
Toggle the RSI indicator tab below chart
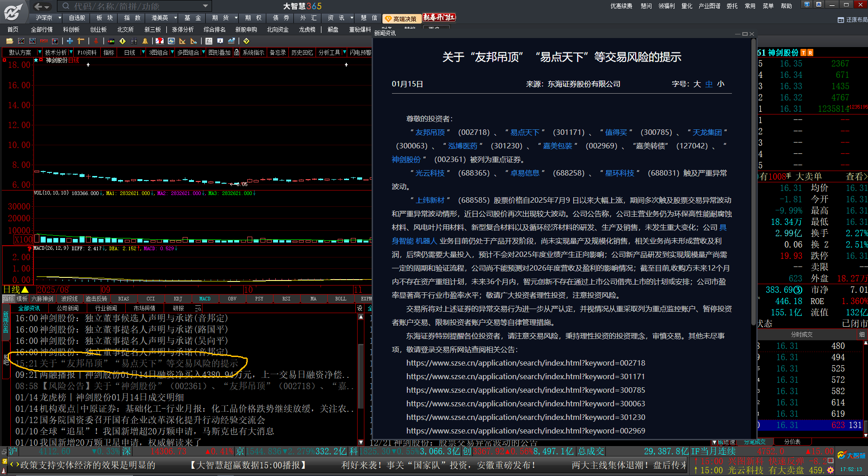[x=286, y=299]
